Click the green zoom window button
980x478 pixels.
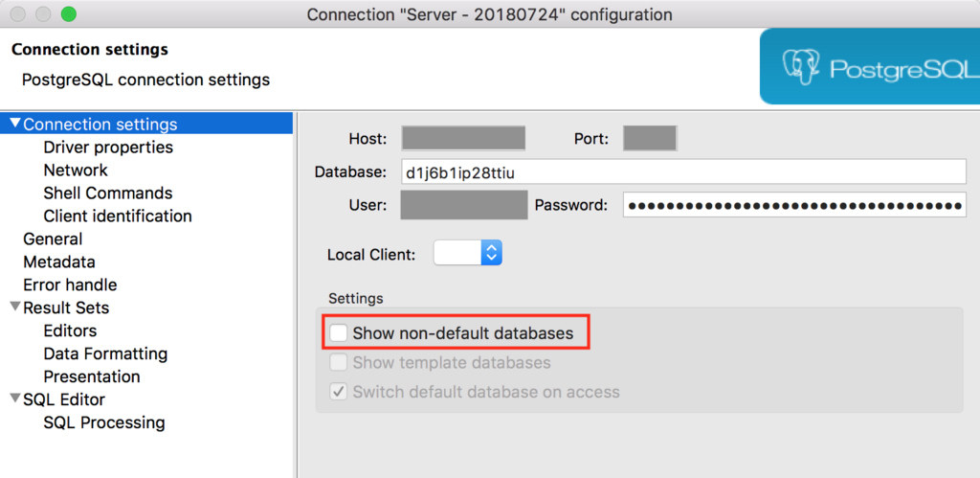point(68,13)
